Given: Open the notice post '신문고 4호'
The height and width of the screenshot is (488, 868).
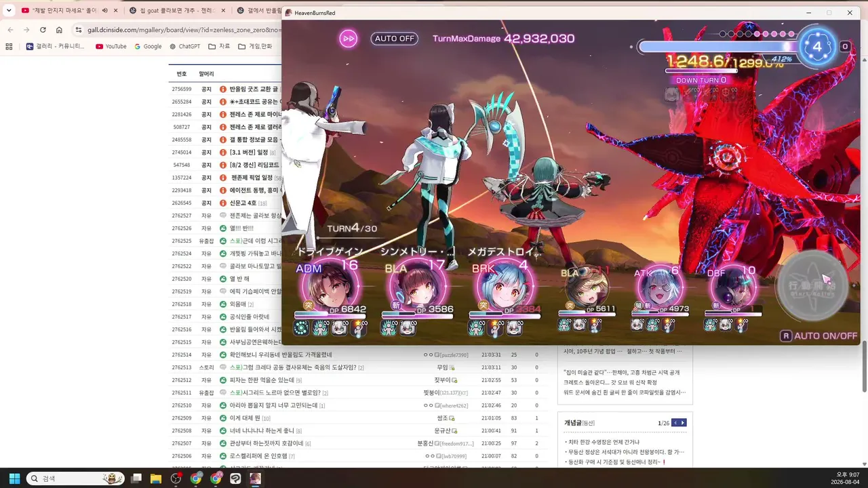Looking at the screenshot, I should tap(243, 203).
